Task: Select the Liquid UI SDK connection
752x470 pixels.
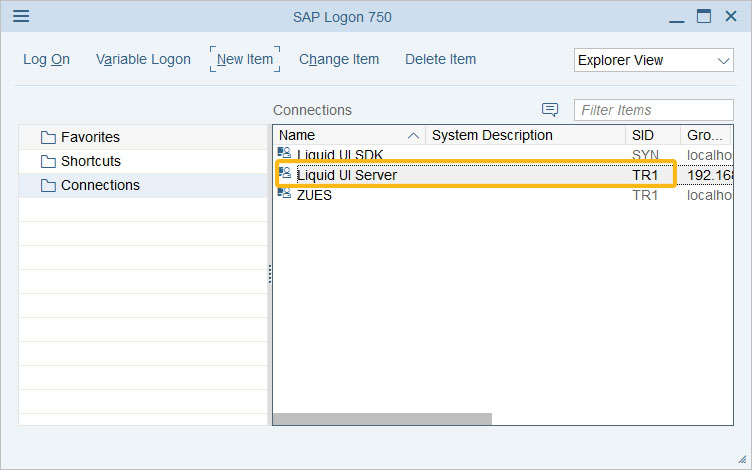Action: (503, 154)
